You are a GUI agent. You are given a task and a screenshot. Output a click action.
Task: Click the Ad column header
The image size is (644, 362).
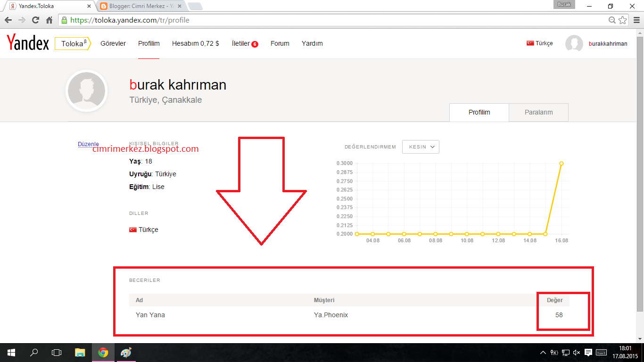click(x=140, y=300)
